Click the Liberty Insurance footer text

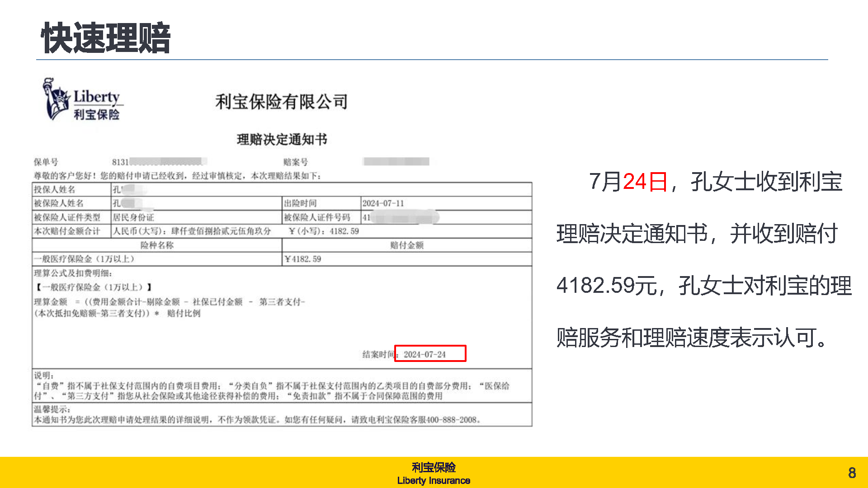click(434, 481)
